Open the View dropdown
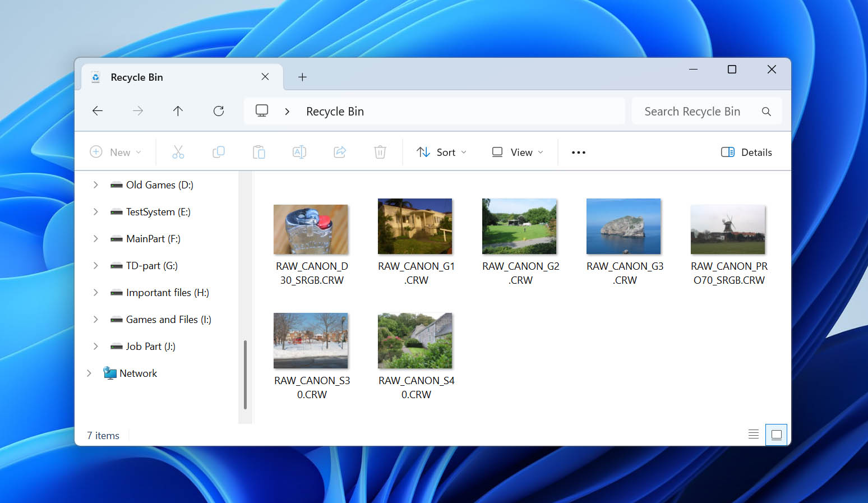This screenshot has height=503, width=868. 518,153
